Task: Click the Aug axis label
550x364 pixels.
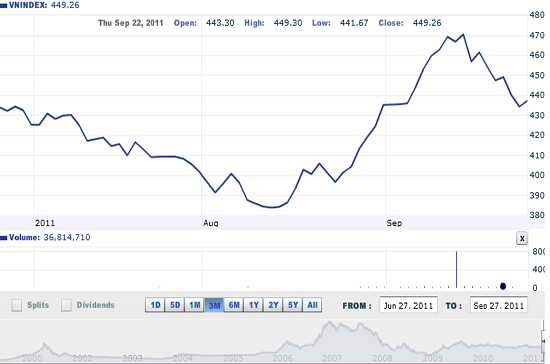Action: [210, 223]
